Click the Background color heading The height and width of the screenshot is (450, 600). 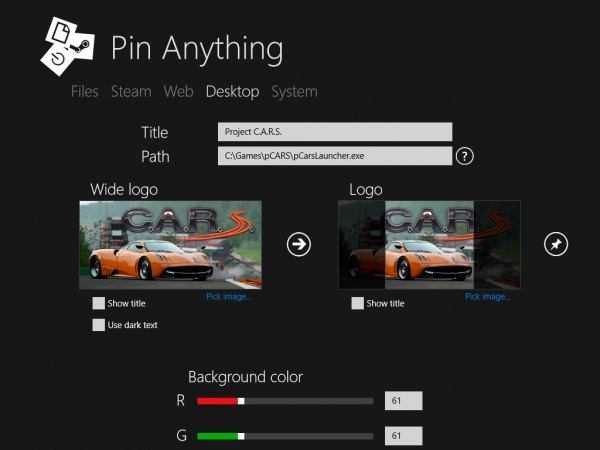245,377
